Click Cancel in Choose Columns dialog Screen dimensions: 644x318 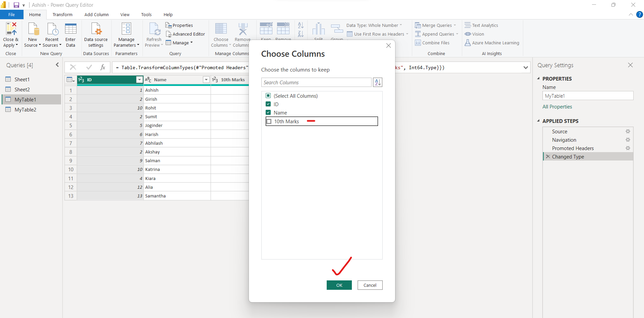[x=370, y=285]
